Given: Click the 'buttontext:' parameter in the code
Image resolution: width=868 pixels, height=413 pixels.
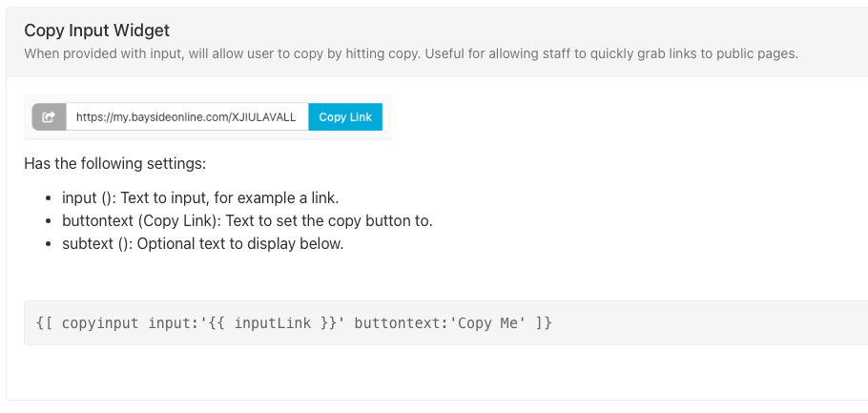Looking at the screenshot, I should coord(402,322).
